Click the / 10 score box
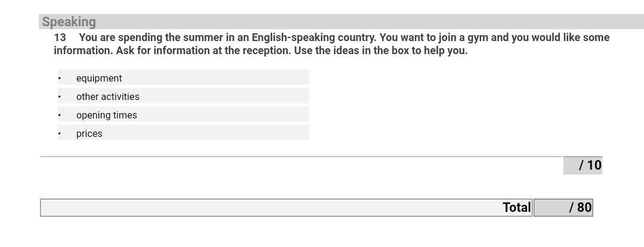The image size is (644, 247). point(583,165)
